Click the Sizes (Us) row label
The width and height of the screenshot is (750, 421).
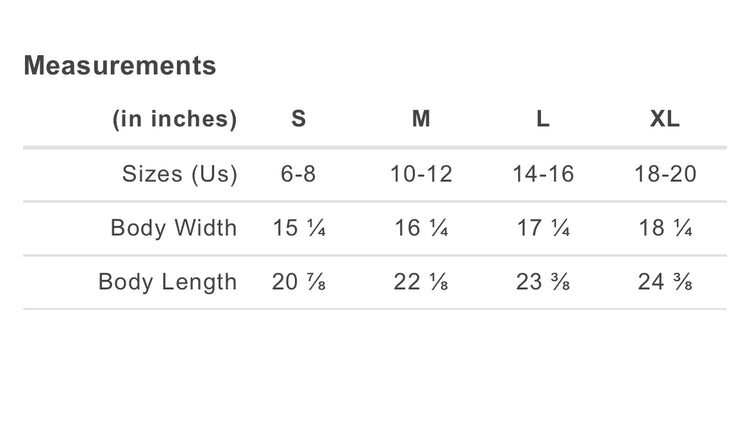(180, 174)
